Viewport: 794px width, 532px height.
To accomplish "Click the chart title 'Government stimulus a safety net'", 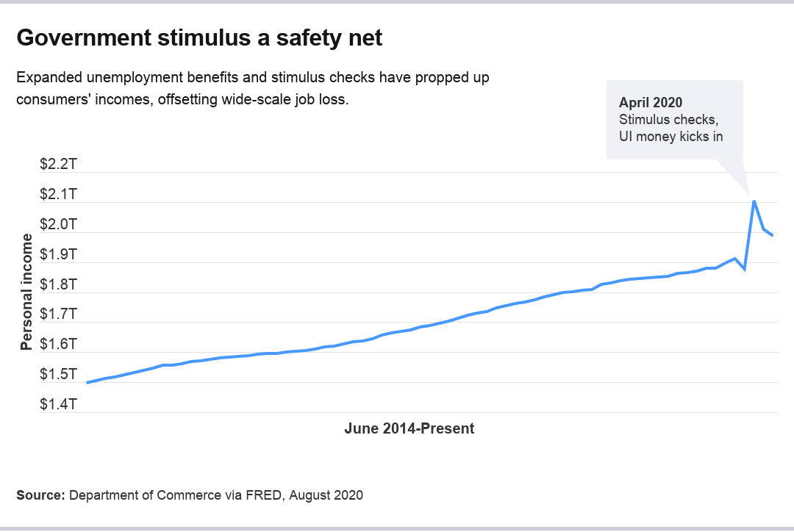I will 199,37.
